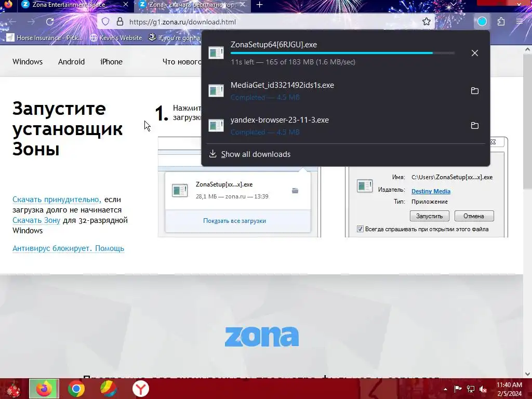Open a new browser tab

point(260,5)
